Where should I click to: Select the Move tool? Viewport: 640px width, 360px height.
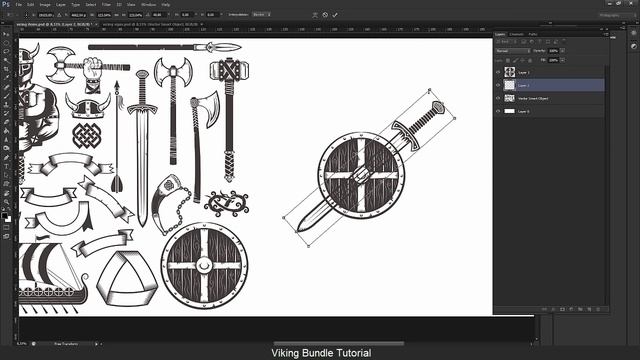(x=6, y=33)
